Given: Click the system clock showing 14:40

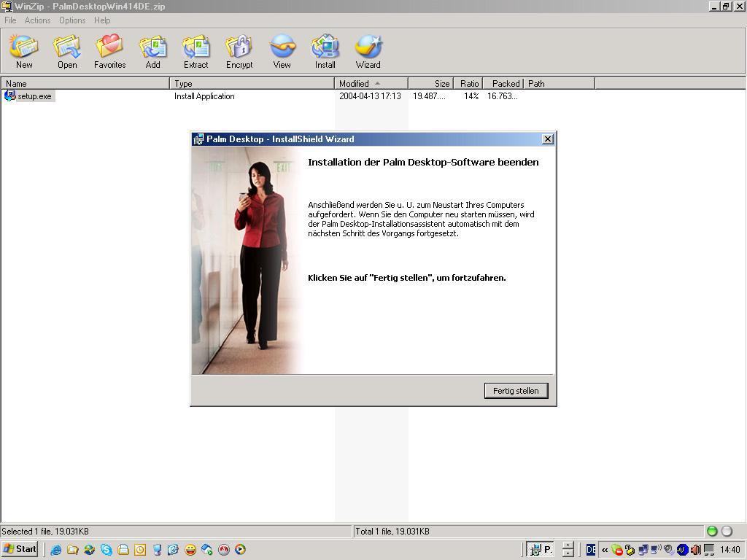Looking at the screenshot, I should (x=729, y=550).
